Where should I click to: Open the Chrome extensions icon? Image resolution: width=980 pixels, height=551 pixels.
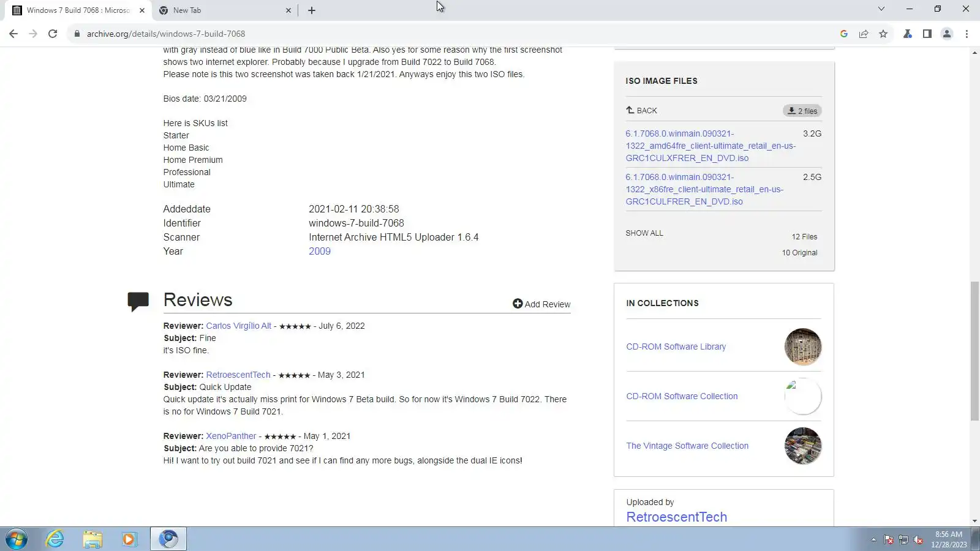[x=908, y=34]
